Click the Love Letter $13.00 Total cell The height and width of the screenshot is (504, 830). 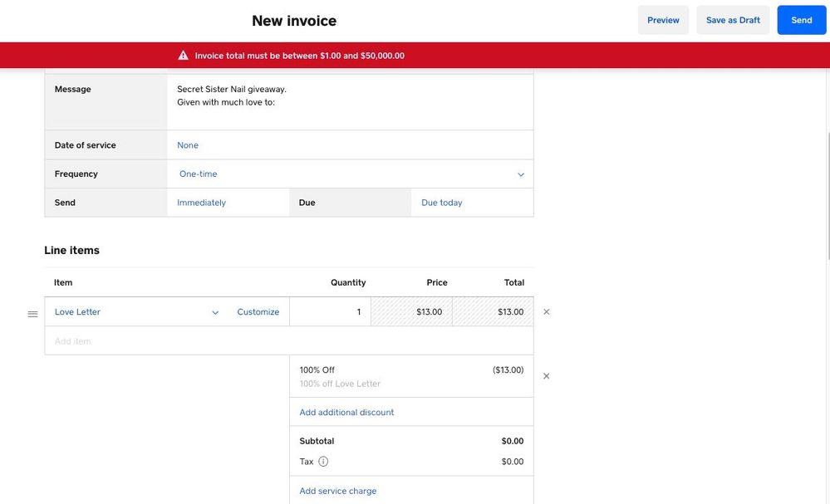click(x=494, y=312)
